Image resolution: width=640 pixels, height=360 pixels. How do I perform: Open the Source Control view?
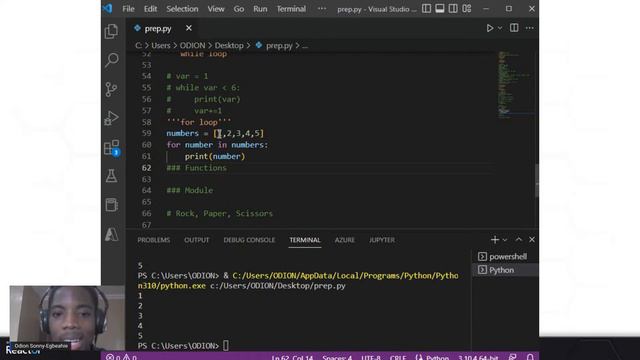point(111,89)
